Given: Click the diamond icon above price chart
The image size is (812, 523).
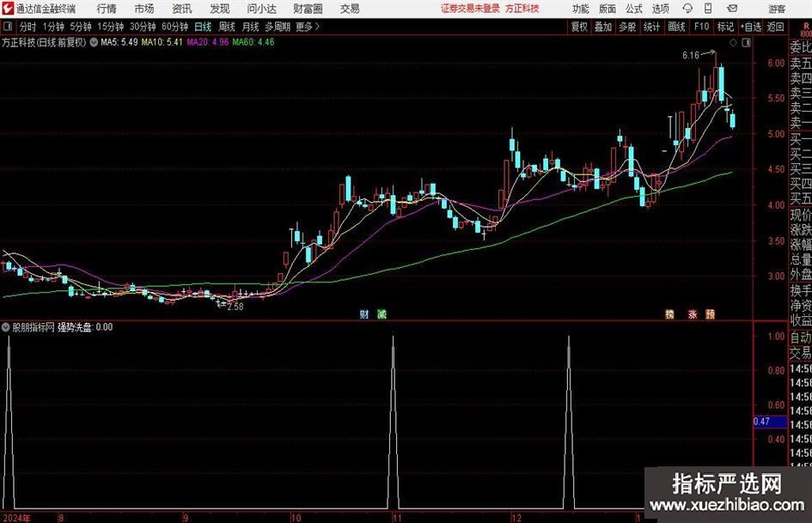Looking at the screenshot, I should 733,43.
